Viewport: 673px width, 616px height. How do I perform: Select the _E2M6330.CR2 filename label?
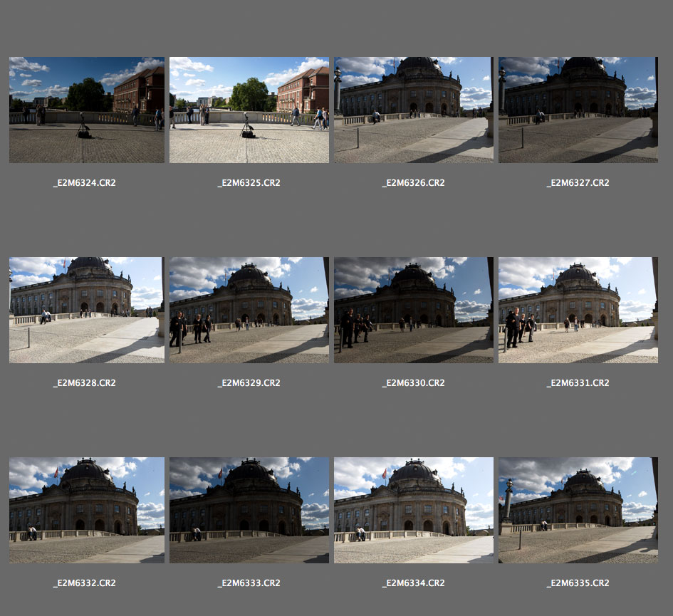413,383
